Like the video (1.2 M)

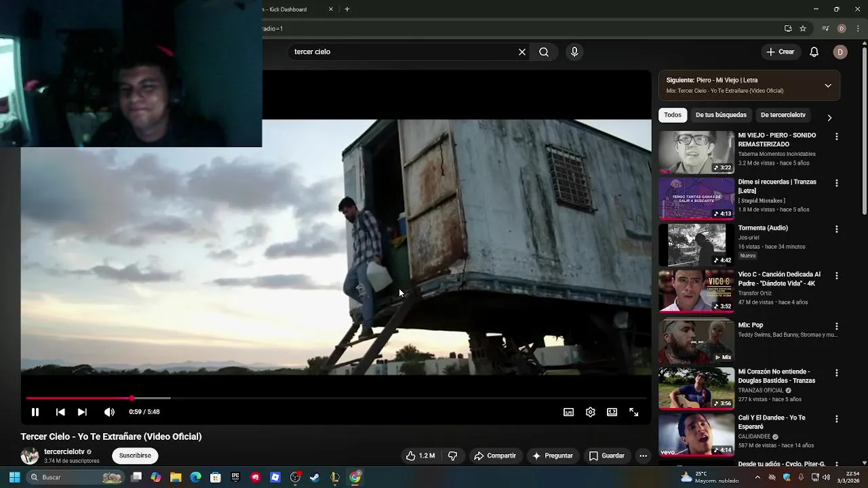(420, 456)
